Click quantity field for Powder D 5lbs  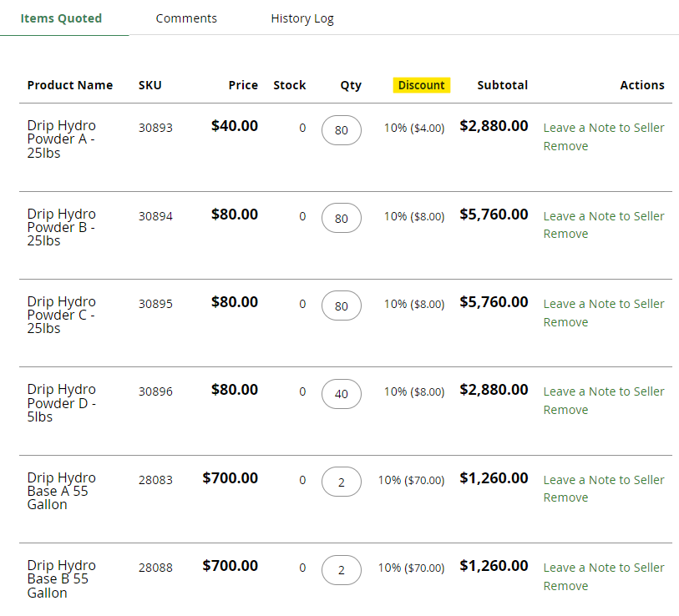[342, 394]
